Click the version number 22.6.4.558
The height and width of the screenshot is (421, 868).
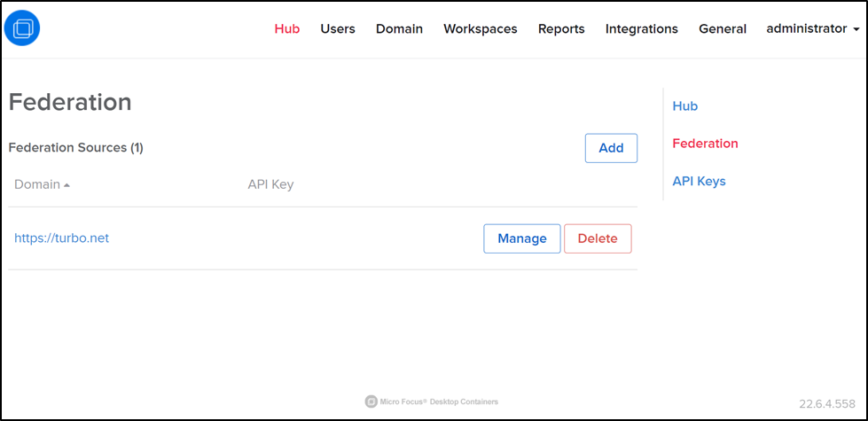828,404
